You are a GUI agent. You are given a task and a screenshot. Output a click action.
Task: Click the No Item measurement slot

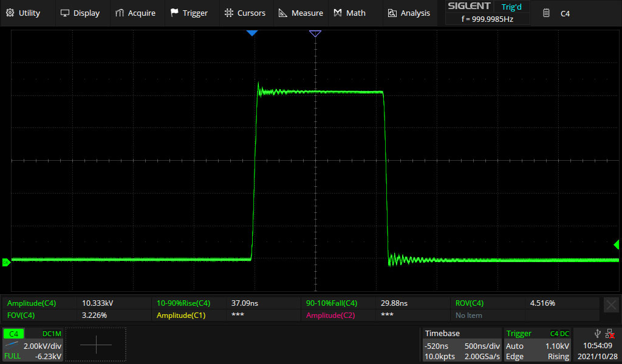click(468, 315)
